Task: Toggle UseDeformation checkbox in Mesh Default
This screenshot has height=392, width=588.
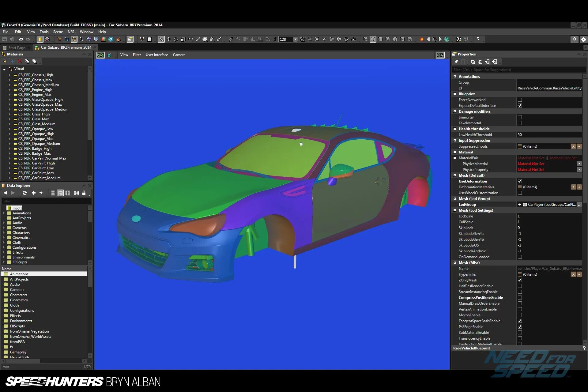Action: [520, 181]
